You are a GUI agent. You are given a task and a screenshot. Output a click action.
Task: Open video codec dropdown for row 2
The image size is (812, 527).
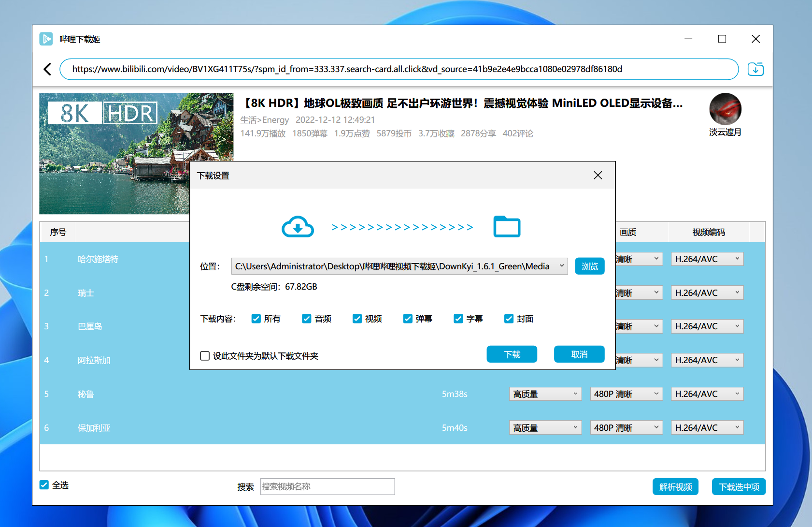pyautogui.click(x=707, y=293)
